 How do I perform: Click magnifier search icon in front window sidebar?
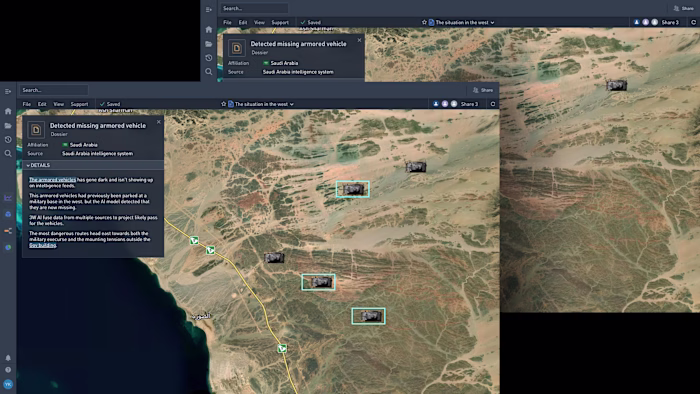(x=8, y=153)
